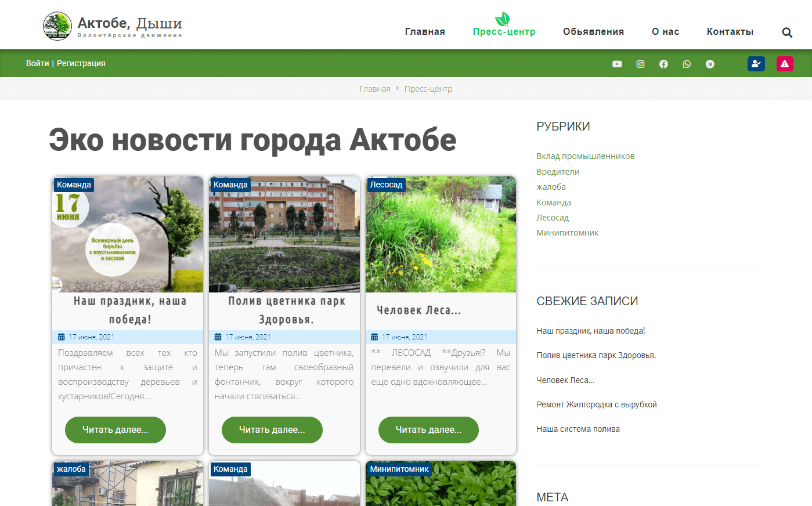The height and width of the screenshot is (506, 812).
Task: Read more on Полив цветника парк Здоровья
Action: click(272, 430)
